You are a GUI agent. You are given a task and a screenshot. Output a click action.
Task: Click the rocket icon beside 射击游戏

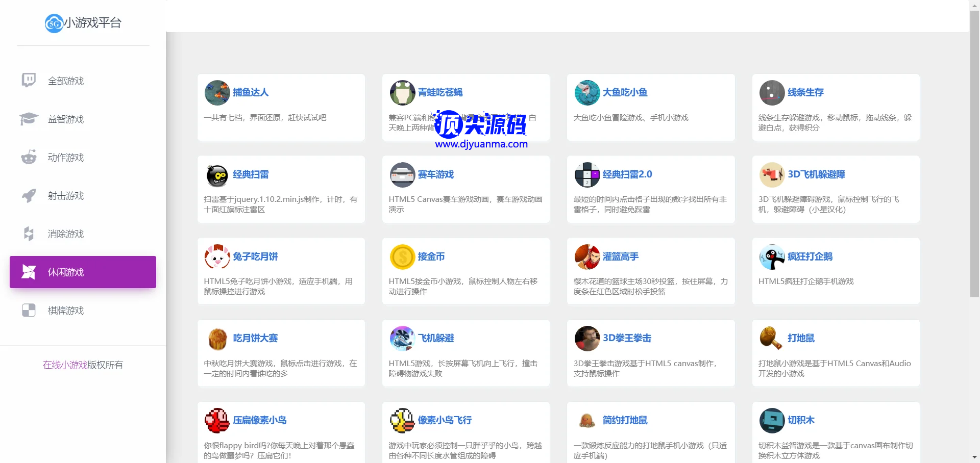pyautogui.click(x=29, y=195)
